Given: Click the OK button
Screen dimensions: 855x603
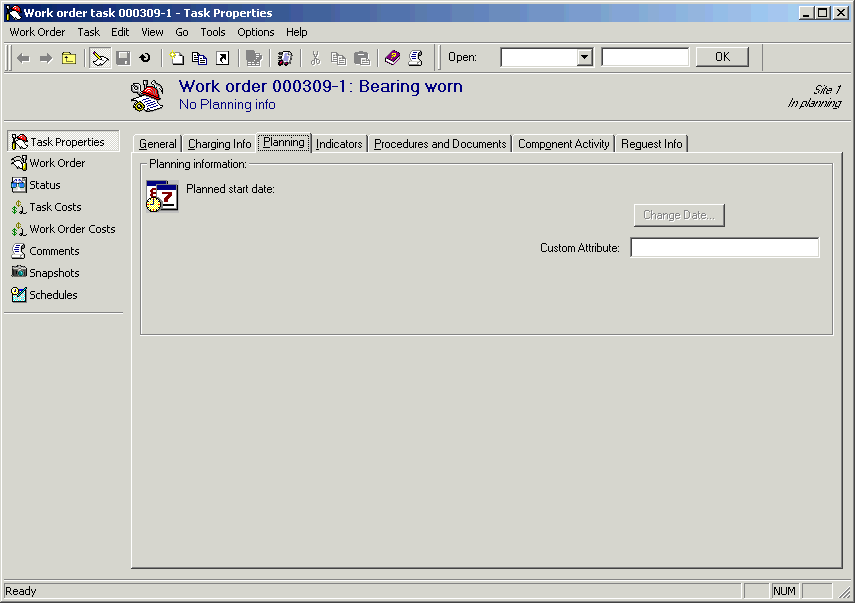Looking at the screenshot, I should pos(722,57).
